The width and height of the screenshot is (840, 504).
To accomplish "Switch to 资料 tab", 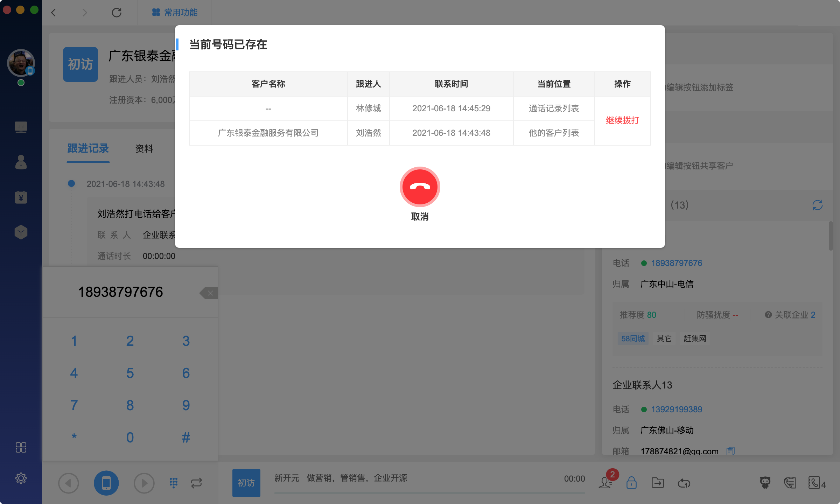I will pos(144,149).
